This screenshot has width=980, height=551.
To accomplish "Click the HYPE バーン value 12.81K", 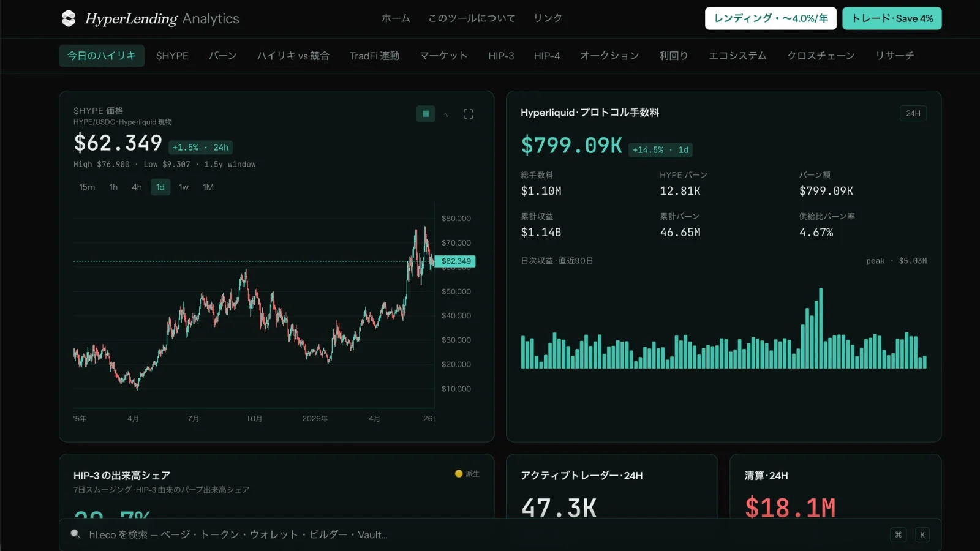I will click(680, 191).
